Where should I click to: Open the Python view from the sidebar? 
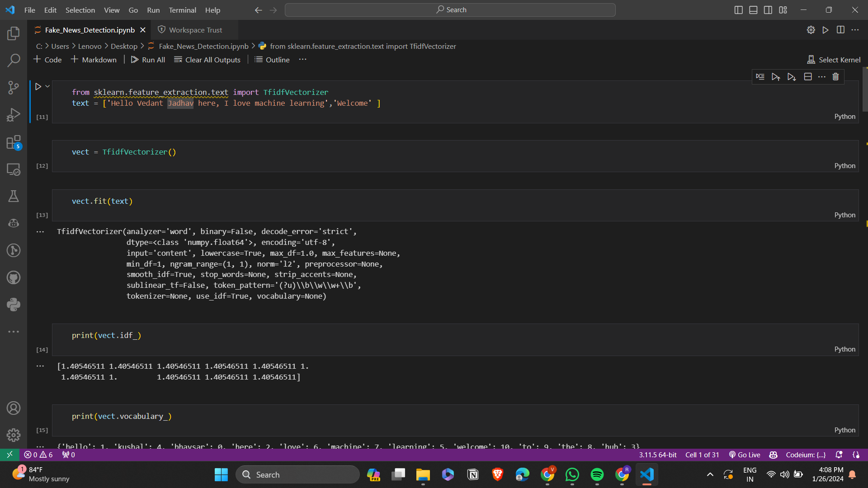click(14, 304)
